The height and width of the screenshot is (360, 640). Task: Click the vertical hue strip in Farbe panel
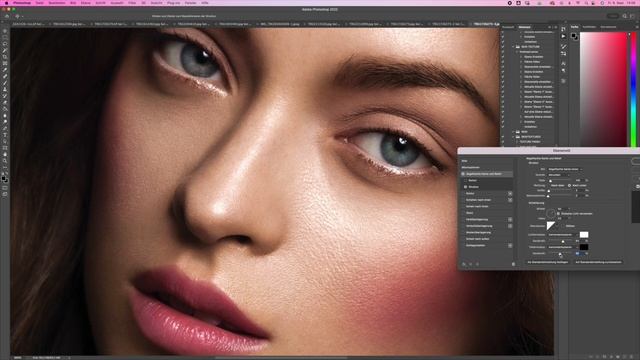[x=633, y=89]
